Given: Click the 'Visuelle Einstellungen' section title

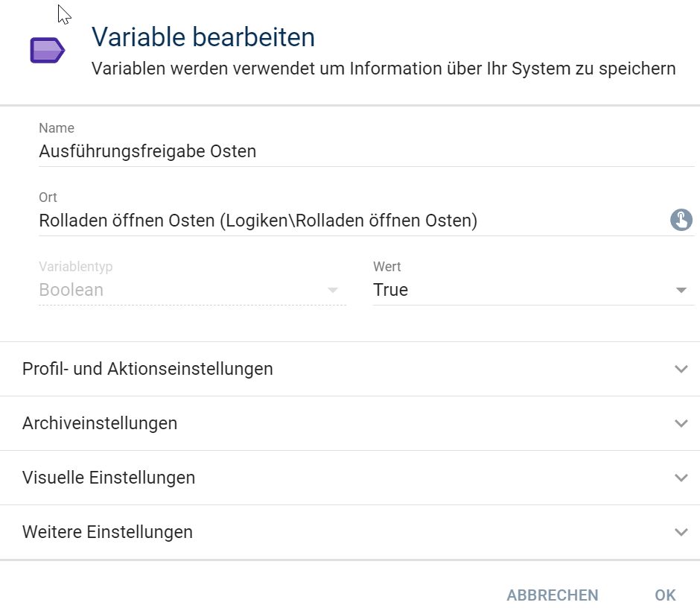Looking at the screenshot, I should click(x=109, y=478).
